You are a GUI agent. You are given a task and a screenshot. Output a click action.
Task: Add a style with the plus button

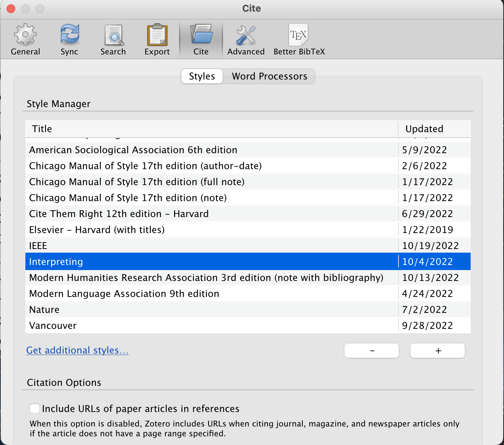[438, 351]
